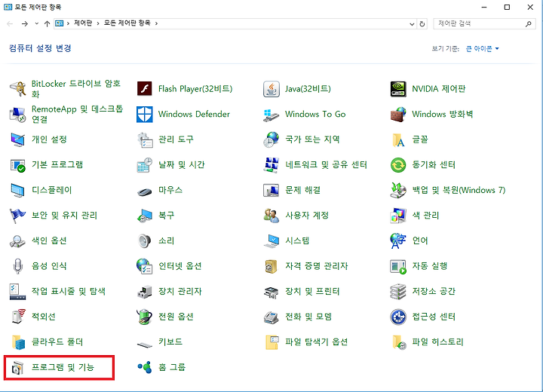Open the 자동 실행 icon
Viewport: 543px width, 392px height.
coord(398,266)
